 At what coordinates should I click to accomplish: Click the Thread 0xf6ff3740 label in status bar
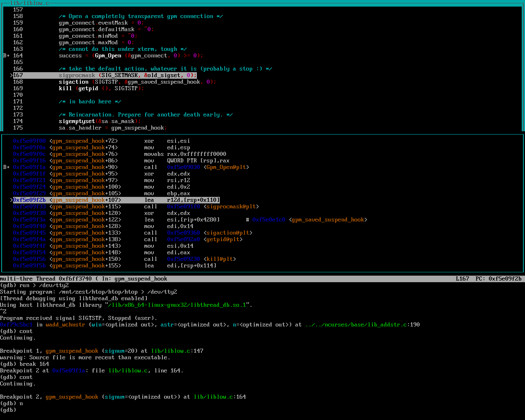pos(64,279)
